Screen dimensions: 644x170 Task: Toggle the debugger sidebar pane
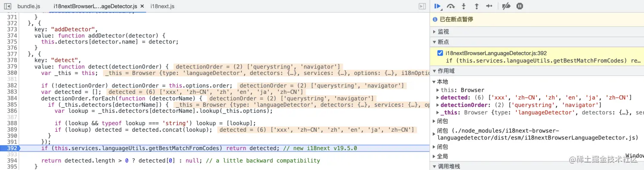pos(422,6)
